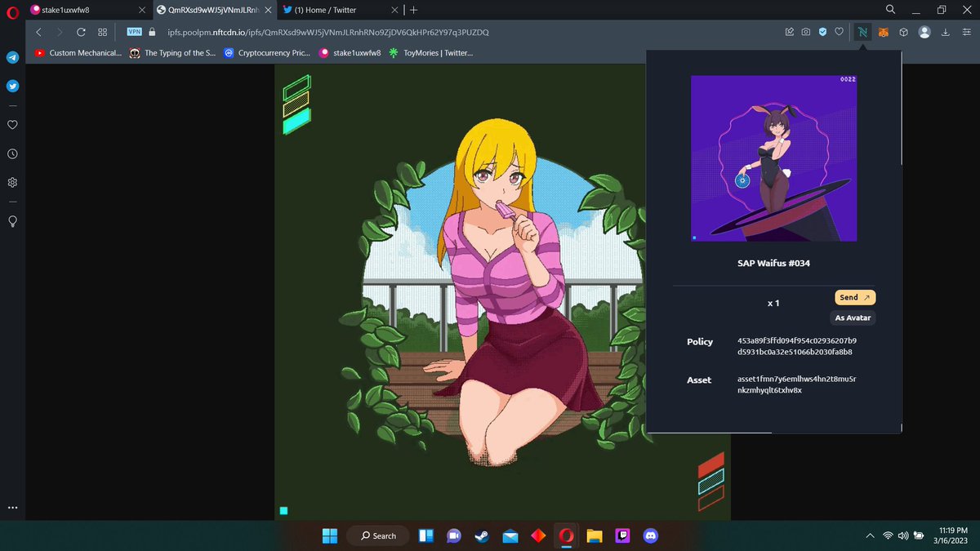This screenshot has width=980, height=551.
Task: Click the SAP Waifus #034 title
Action: (x=773, y=264)
